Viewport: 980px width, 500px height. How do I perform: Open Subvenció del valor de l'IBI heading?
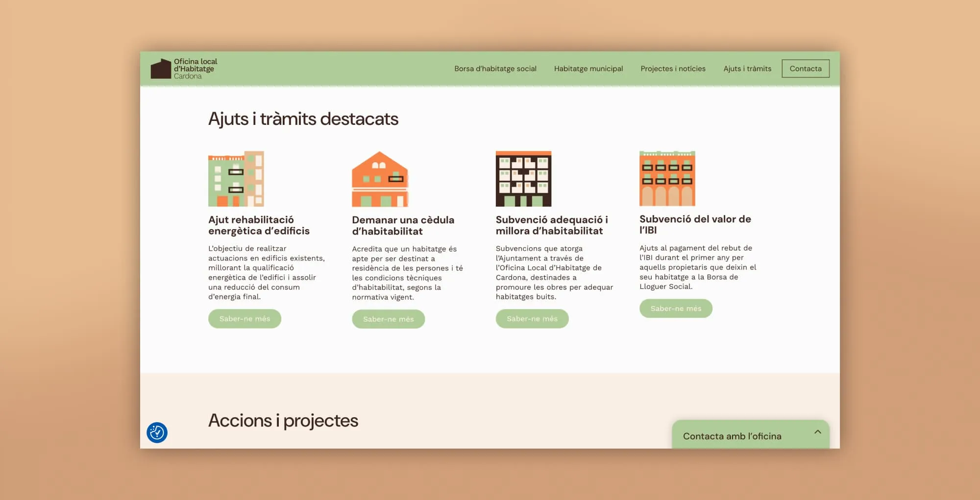[x=695, y=224]
